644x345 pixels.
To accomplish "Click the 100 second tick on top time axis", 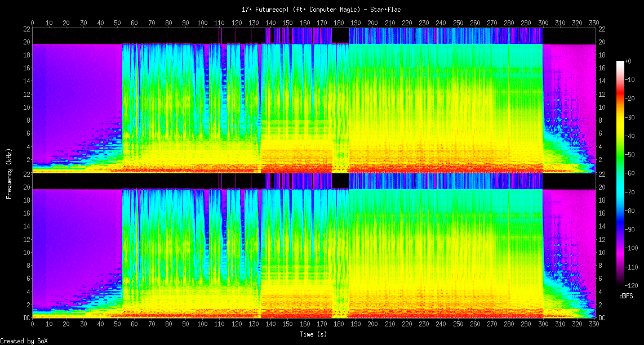I will pyautogui.click(x=203, y=23).
